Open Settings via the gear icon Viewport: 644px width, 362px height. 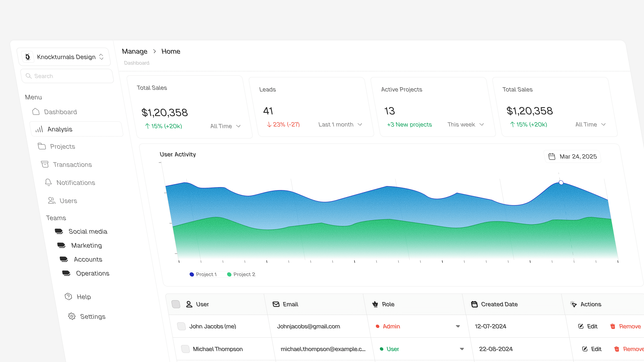tap(72, 316)
